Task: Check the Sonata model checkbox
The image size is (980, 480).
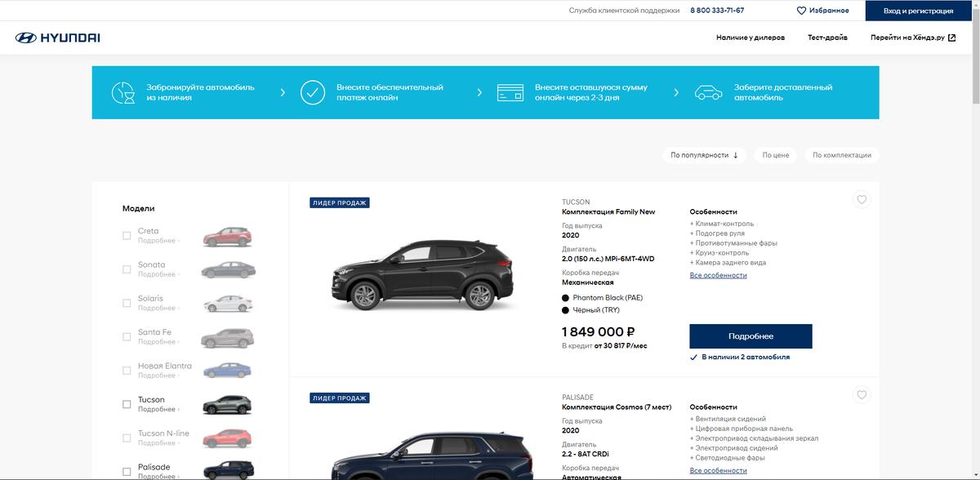Action: pyautogui.click(x=127, y=269)
